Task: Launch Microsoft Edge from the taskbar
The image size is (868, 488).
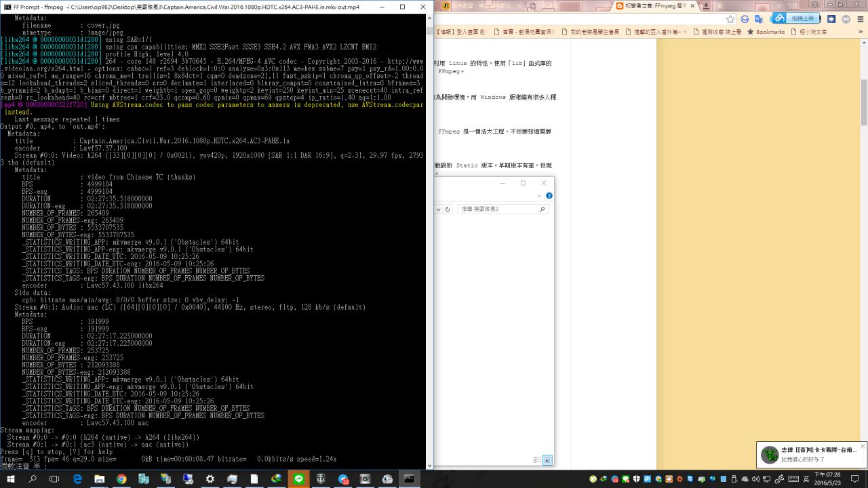Action: point(77,479)
